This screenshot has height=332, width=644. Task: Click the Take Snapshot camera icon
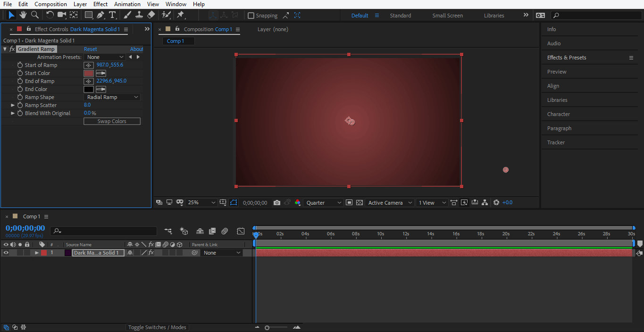coord(277,203)
